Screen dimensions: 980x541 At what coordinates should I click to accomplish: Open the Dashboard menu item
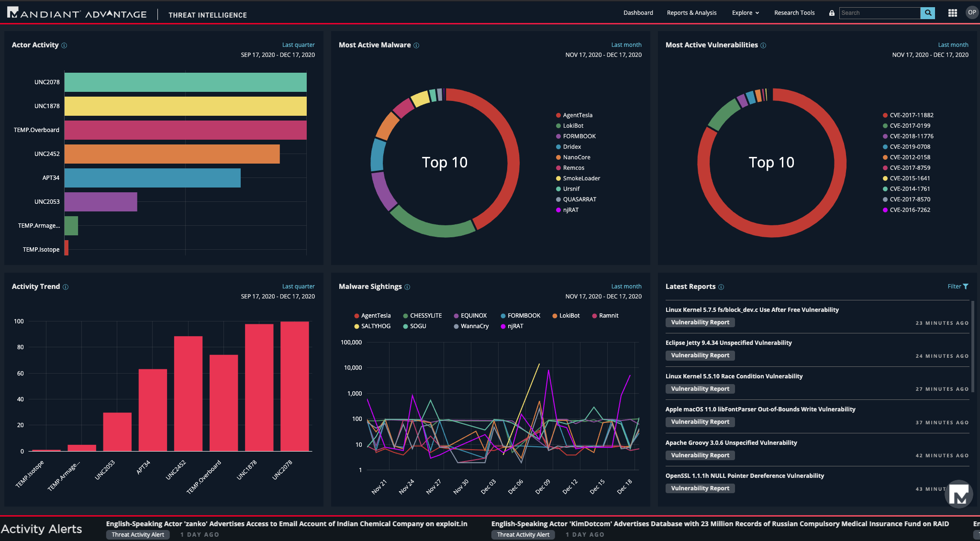click(x=638, y=13)
